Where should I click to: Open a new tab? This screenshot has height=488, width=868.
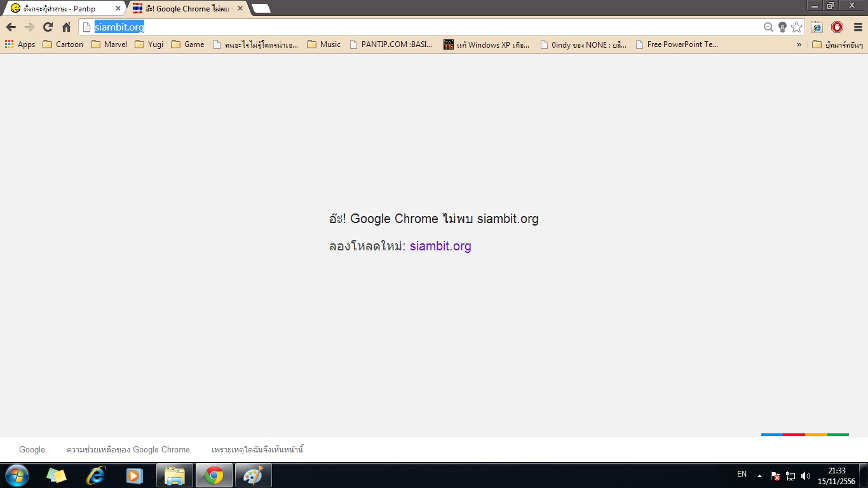click(x=261, y=8)
